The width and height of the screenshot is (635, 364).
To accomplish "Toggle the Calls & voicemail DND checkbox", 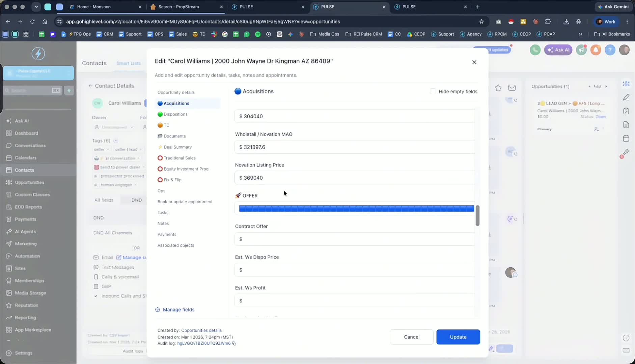I will [96, 277].
